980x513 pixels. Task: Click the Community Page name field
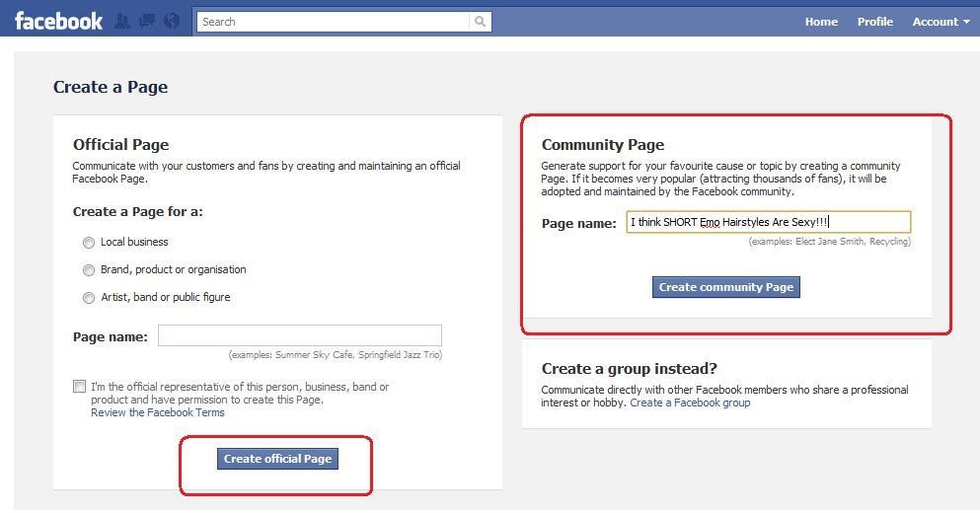coord(768,223)
